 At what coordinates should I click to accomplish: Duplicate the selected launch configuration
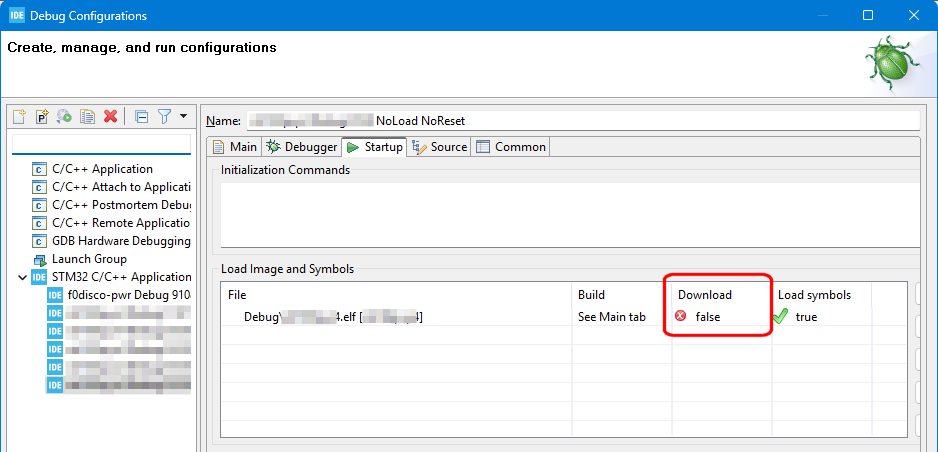(x=88, y=116)
